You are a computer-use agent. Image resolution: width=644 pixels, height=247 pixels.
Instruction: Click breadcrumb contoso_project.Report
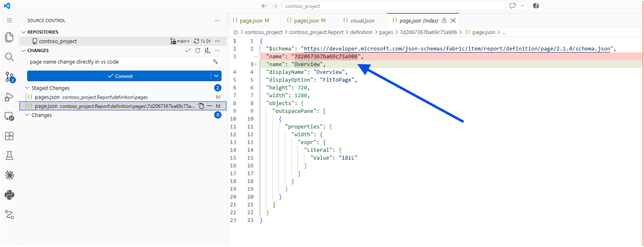pos(316,32)
